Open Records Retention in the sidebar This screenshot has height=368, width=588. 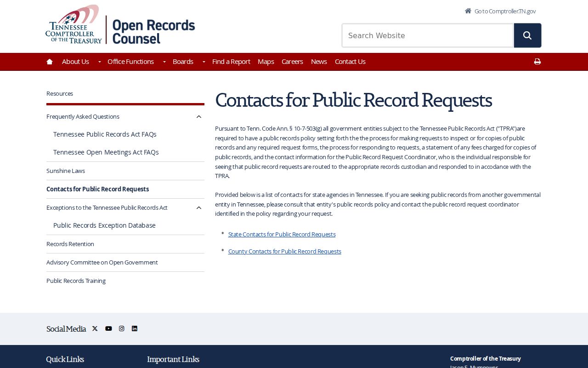point(70,244)
